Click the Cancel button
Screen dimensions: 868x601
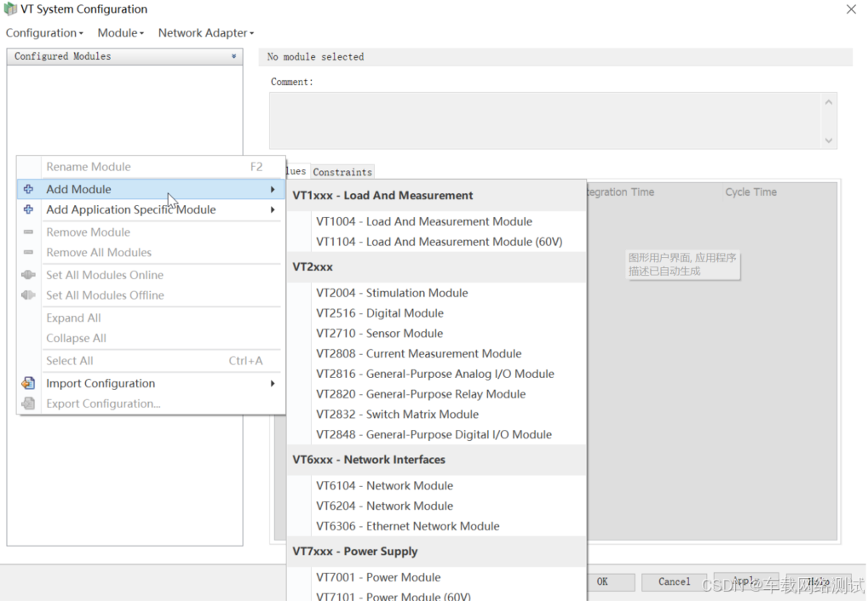click(674, 581)
